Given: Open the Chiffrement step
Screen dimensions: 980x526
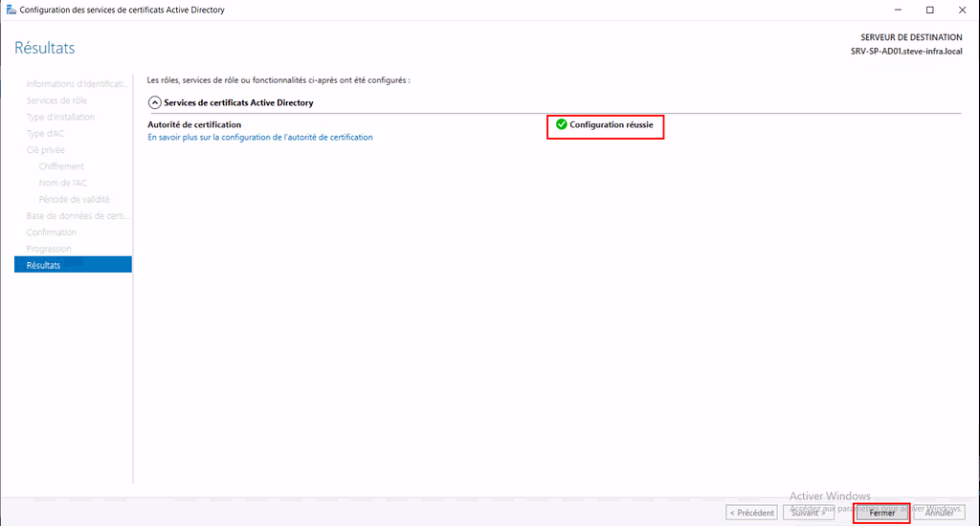Looking at the screenshot, I should click(61, 166).
